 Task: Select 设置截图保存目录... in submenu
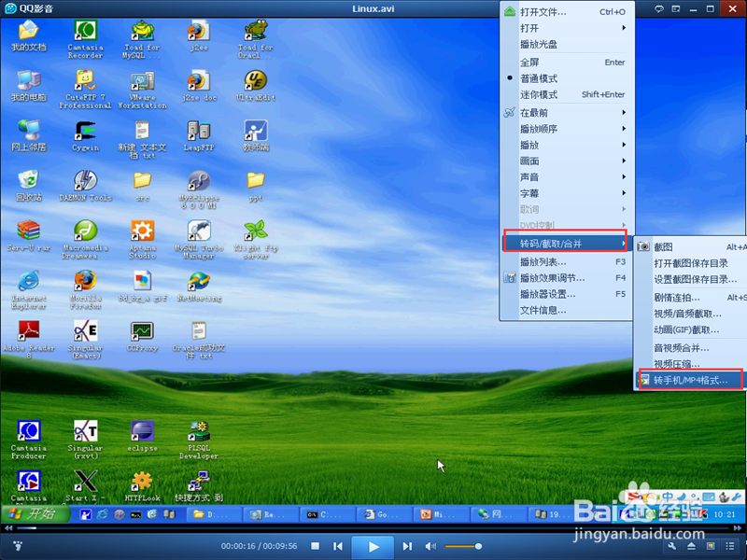point(691,279)
